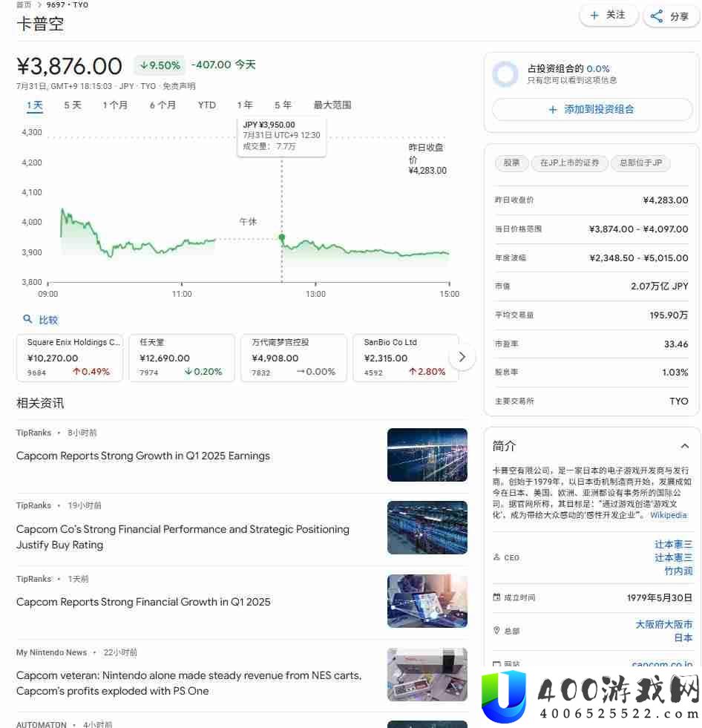702x728 pixels.
Task: Switch chart to 1个月 range
Action: coord(115,105)
